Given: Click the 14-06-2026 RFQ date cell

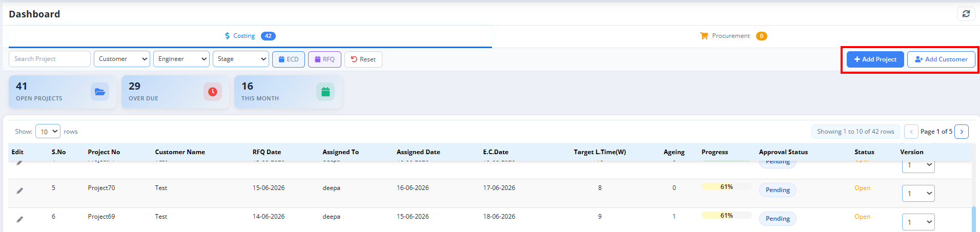Looking at the screenshot, I should pos(269,217).
